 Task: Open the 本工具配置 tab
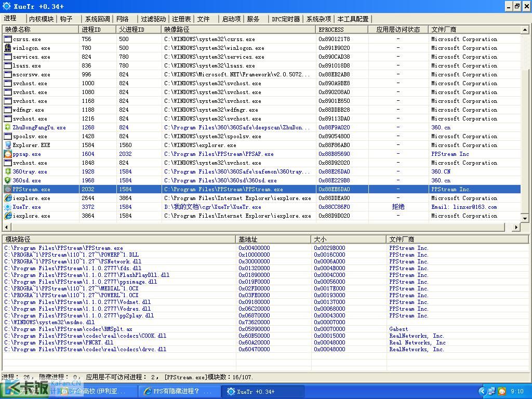click(x=353, y=19)
